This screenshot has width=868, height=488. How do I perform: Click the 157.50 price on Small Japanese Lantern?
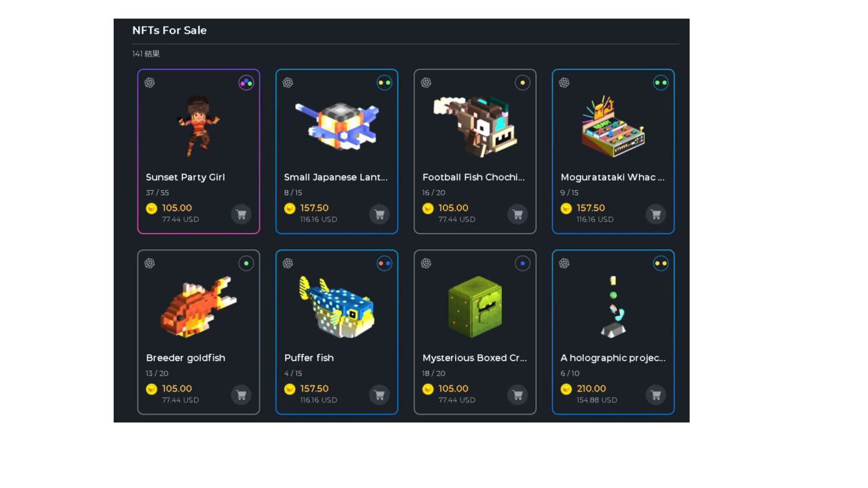[314, 208]
